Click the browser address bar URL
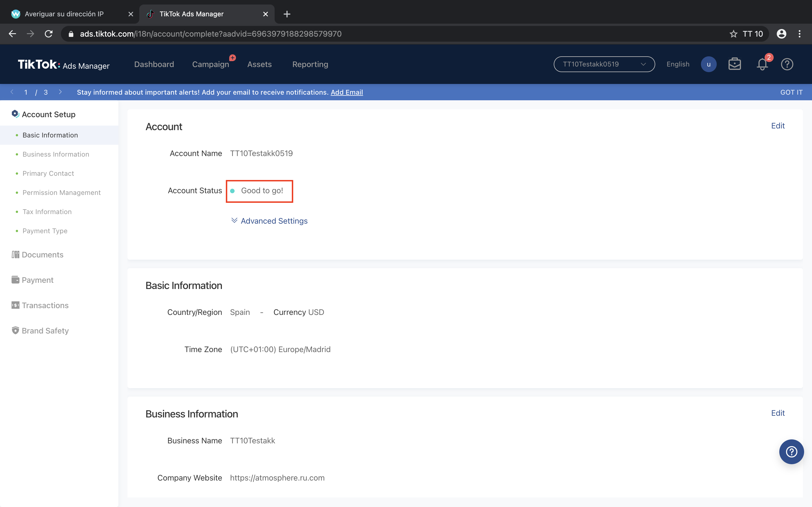Image resolution: width=812 pixels, height=507 pixels. [x=211, y=34]
